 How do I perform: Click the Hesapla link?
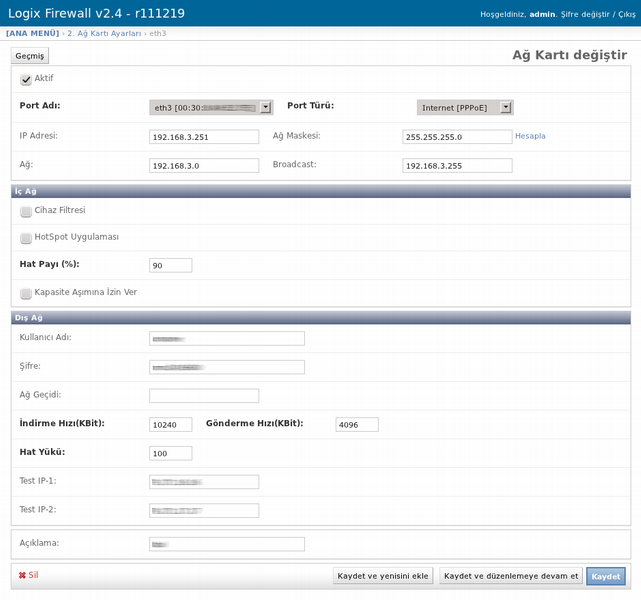pos(530,136)
